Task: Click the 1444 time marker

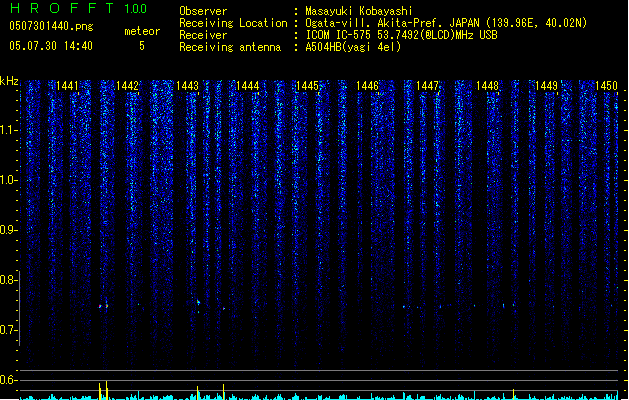Action: coord(248,86)
